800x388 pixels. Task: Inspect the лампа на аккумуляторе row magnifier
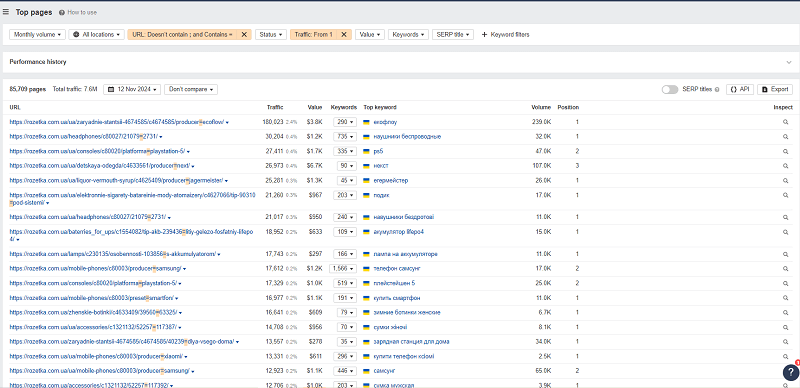[786, 254]
